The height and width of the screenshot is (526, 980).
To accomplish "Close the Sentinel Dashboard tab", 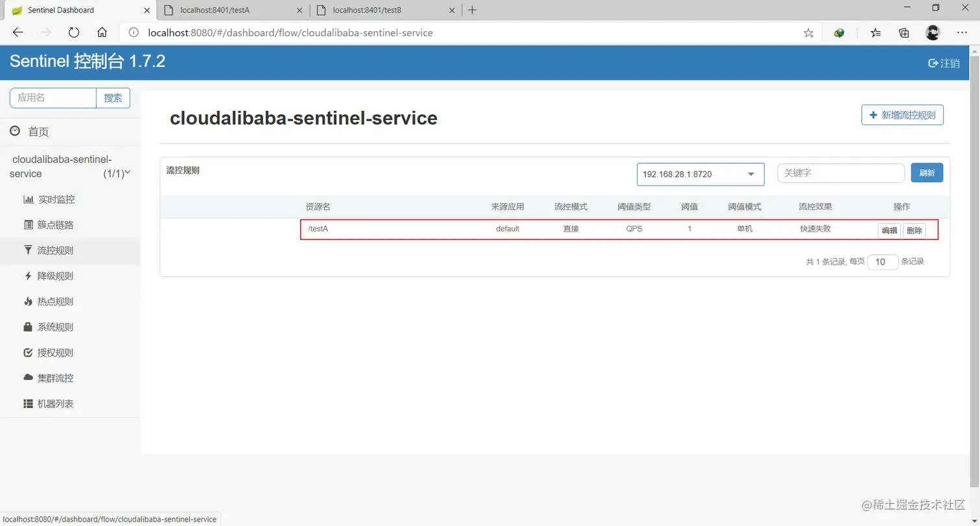I will click(146, 10).
